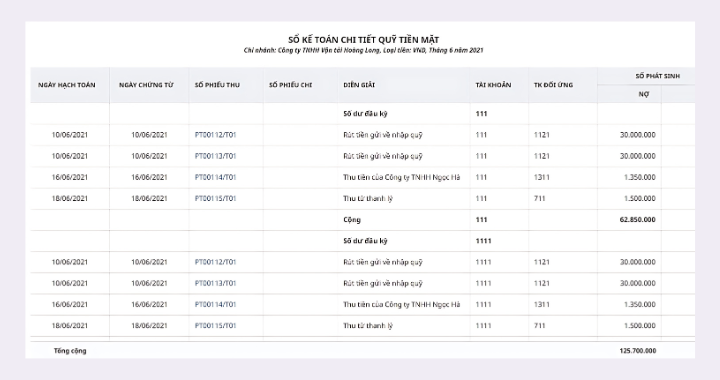Image resolution: width=720 pixels, height=380 pixels.
Task: Click the subtitle mentioning Công ty TNHH Vận tải Hoàng Long
Action: (364, 50)
